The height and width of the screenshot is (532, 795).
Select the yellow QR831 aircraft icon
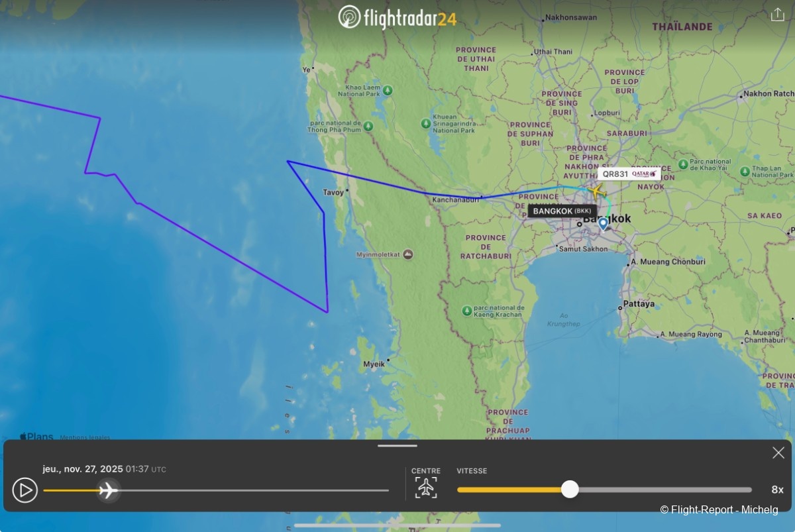point(596,192)
